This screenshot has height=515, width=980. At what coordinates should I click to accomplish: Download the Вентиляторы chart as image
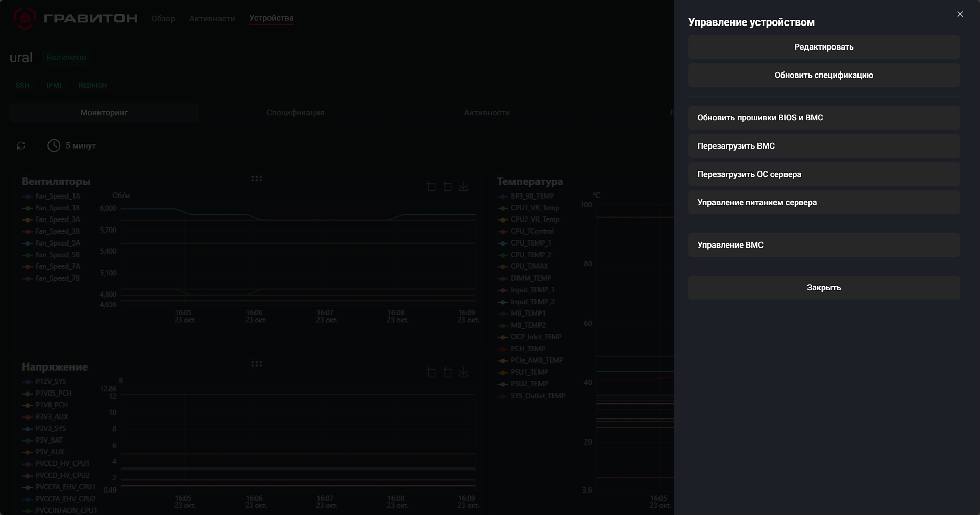coord(463,187)
